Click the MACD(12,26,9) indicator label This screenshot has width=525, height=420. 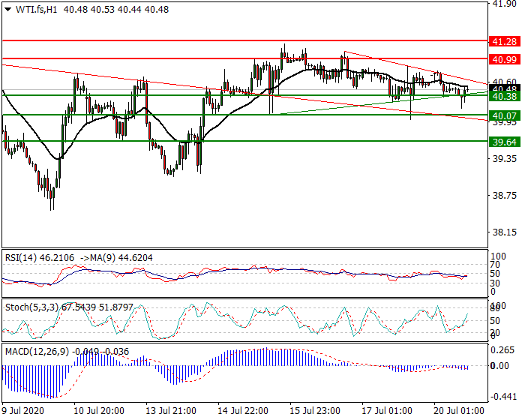coord(37,352)
